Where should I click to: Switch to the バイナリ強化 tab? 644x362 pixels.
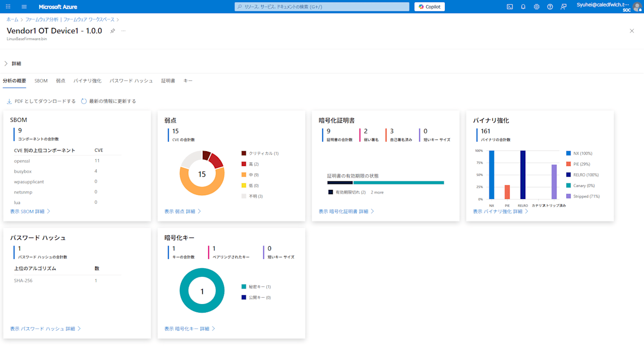(x=87, y=80)
